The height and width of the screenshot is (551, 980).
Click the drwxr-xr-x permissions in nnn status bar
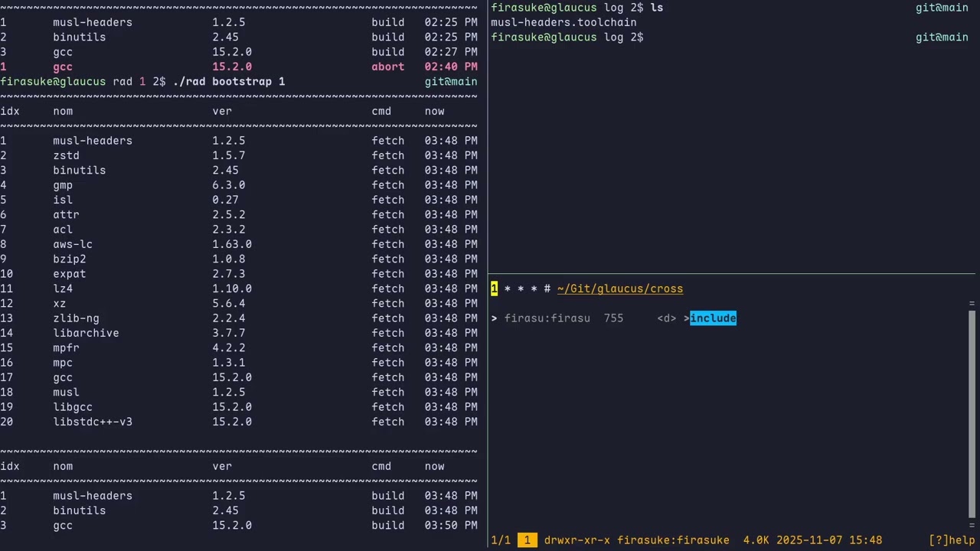[577, 540]
